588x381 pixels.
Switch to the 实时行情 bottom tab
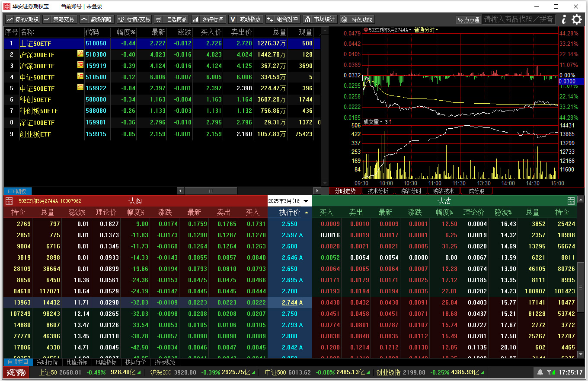[x=47, y=362]
